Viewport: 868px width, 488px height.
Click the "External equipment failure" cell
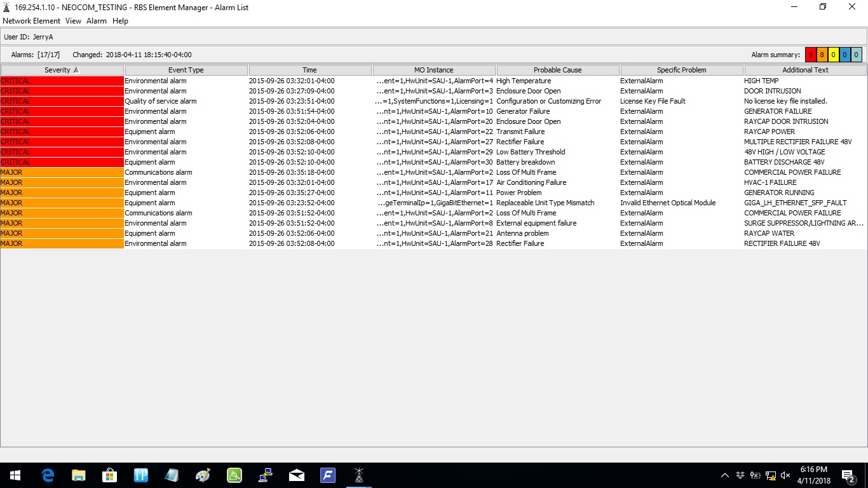pyautogui.click(x=557, y=223)
